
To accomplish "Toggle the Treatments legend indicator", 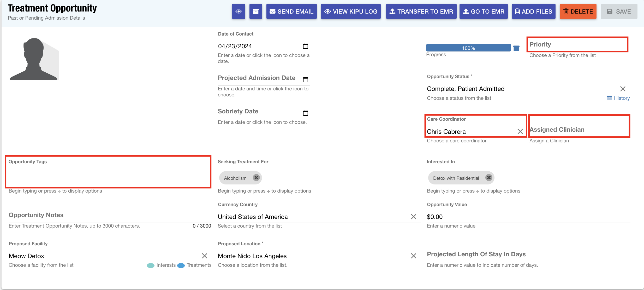I will click(x=181, y=265).
